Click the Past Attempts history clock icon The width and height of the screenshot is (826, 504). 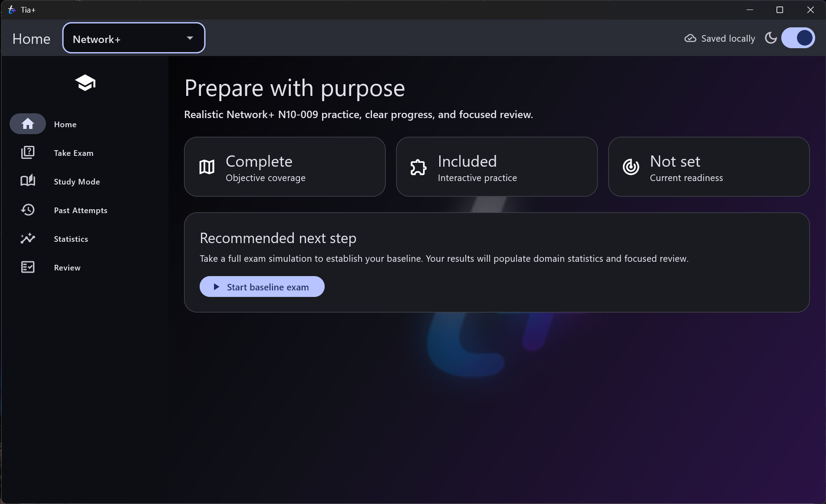tap(28, 210)
